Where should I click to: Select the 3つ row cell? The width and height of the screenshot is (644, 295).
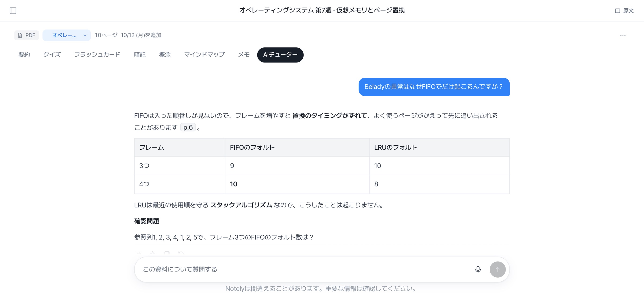pos(180,166)
